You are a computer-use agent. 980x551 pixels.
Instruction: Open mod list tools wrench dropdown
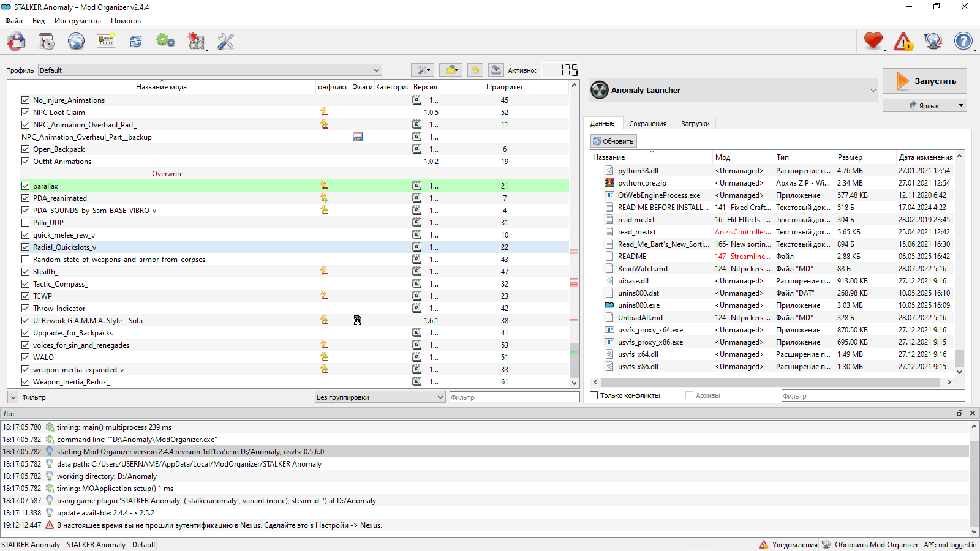423,70
